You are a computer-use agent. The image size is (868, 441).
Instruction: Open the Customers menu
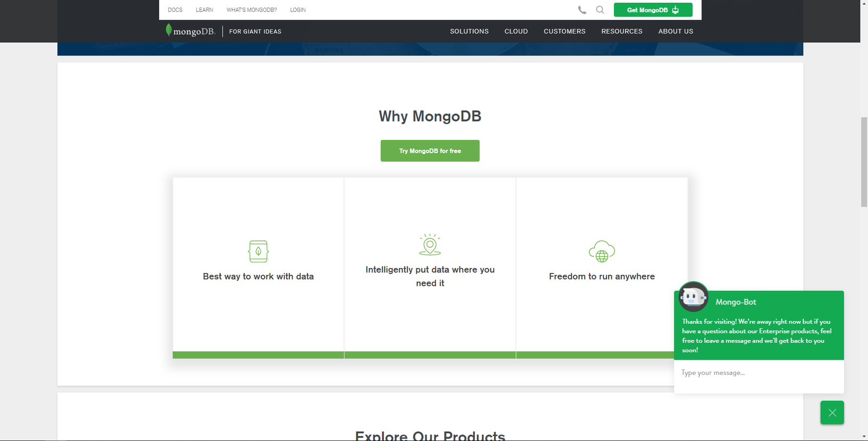click(x=565, y=31)
